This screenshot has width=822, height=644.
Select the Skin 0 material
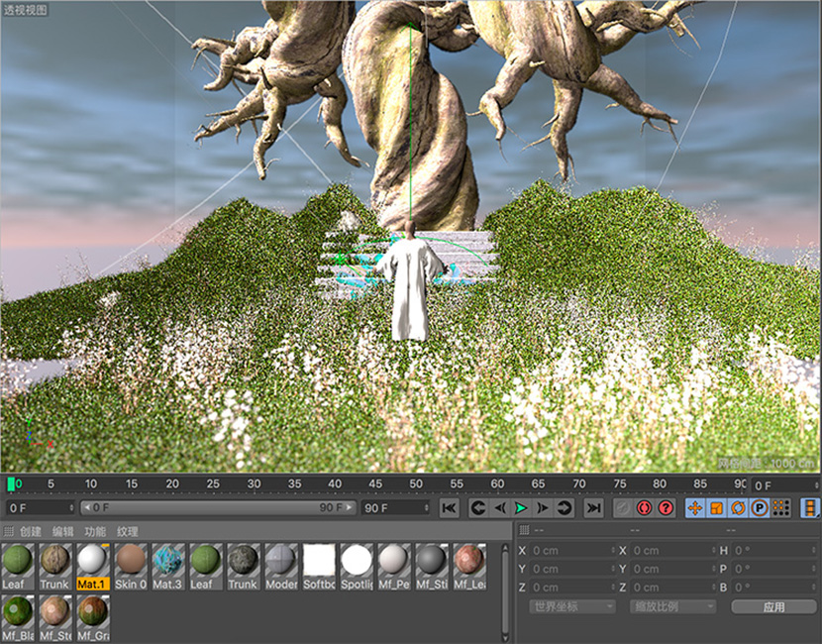coord(131,567)
